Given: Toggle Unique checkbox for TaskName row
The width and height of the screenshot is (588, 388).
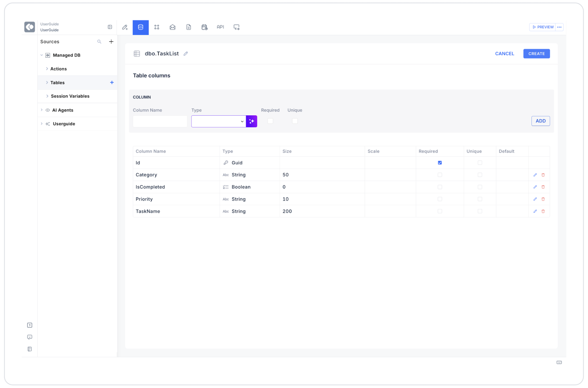Looking at the screenshot, I should click(x=480, y=211).
